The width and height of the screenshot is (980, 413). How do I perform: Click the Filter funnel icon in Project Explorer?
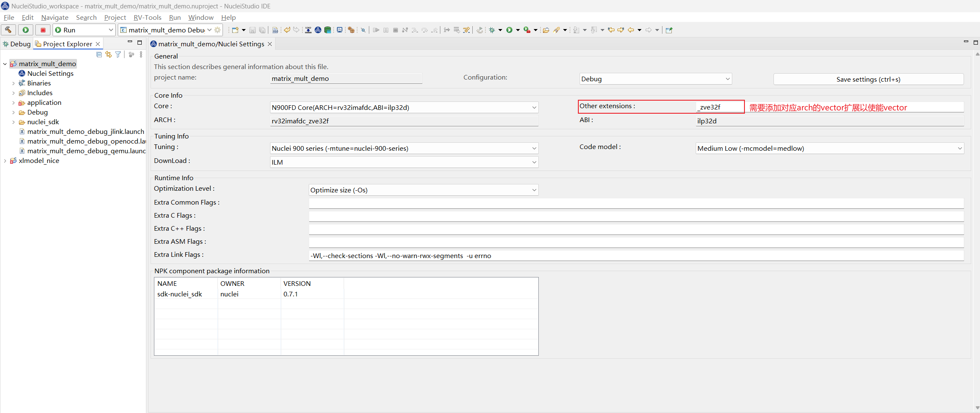pos(118,54)
